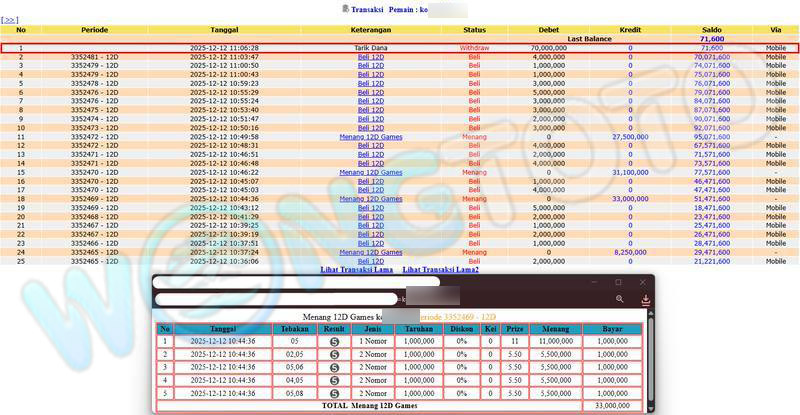Open the Lihat Transaksi Lama2 link
This screenshot has height=415, width=800.
[440, 270]
